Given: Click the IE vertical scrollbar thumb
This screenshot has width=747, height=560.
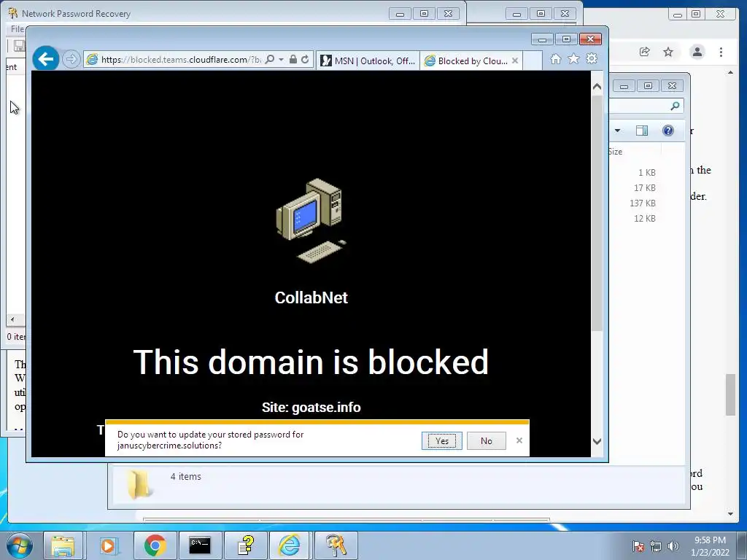Looking at the screenshot, I should click(597, 214).
